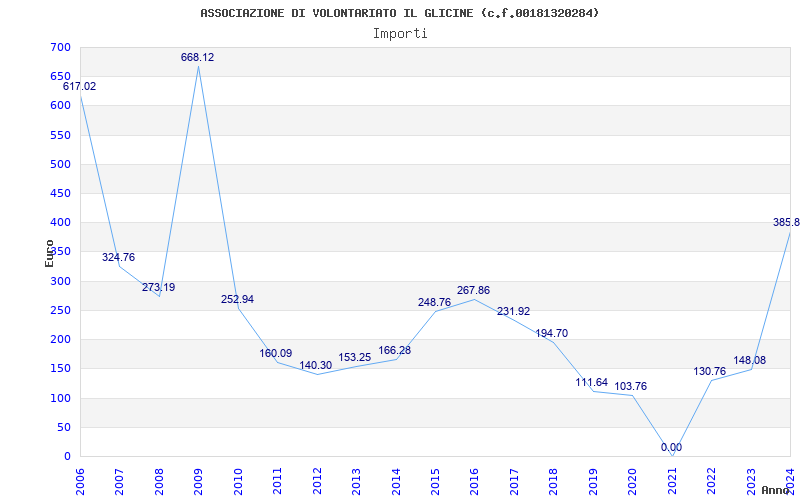Select the 166.28 data label

pyautogui.click(x=394, y=351)
